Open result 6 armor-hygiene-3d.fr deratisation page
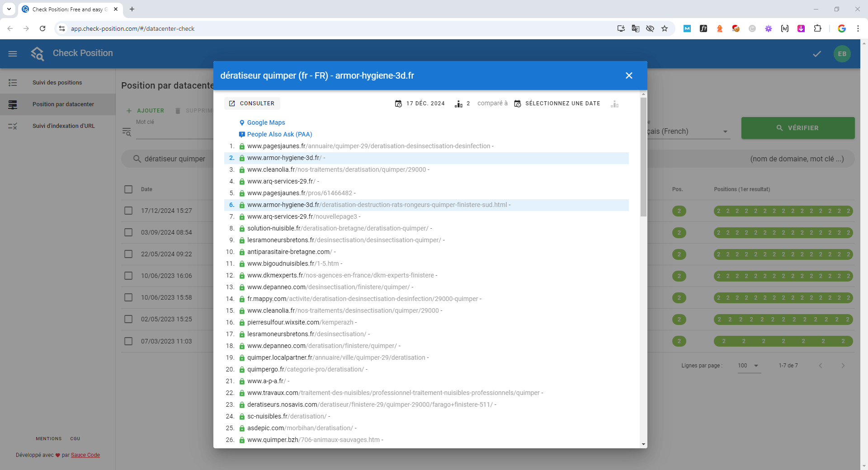Viewport: 868px width, 470px height. 377,205
